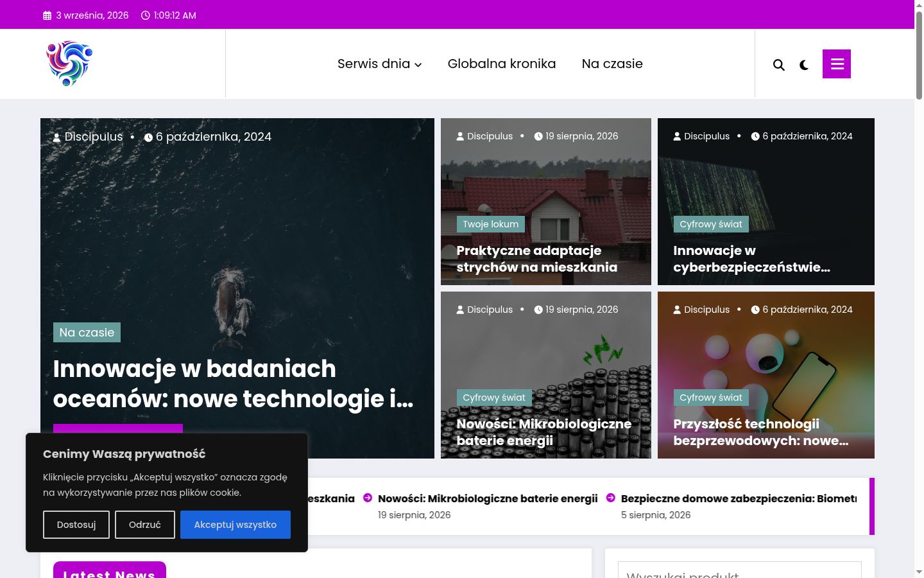Image resolution: width=924 pixels, height=578 pixels.
Task: Click the calendar icon beside 3 września, 2026
Action: pos(47,15)
